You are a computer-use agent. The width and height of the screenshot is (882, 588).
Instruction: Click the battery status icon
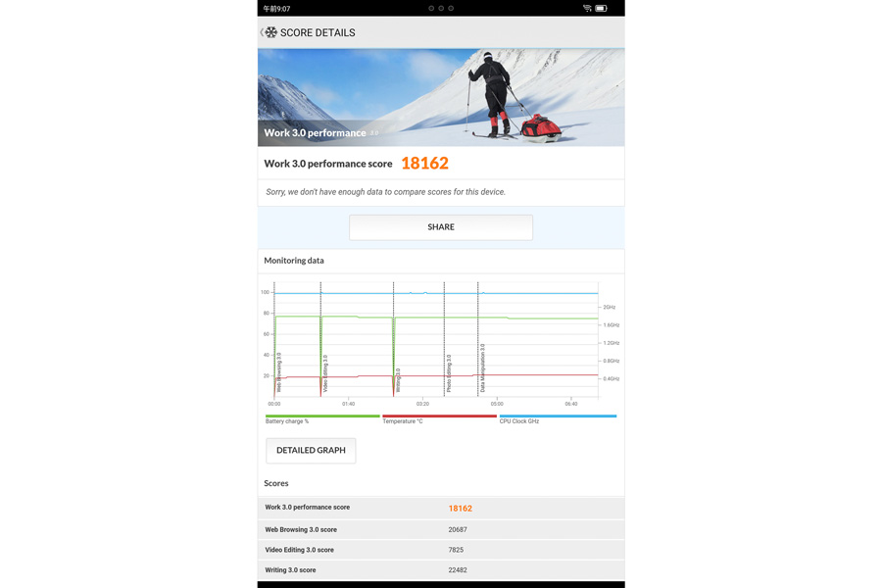tap(602, 9)
